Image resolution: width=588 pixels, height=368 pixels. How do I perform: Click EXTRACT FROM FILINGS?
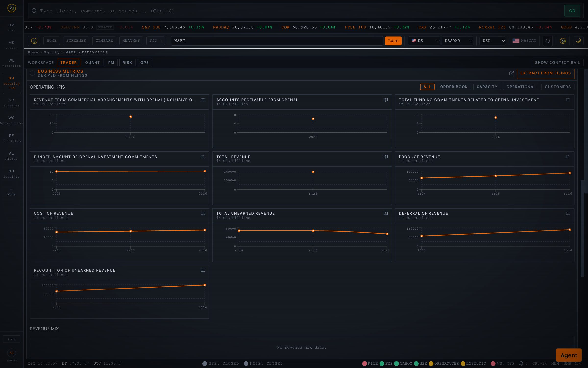[546, 73]
